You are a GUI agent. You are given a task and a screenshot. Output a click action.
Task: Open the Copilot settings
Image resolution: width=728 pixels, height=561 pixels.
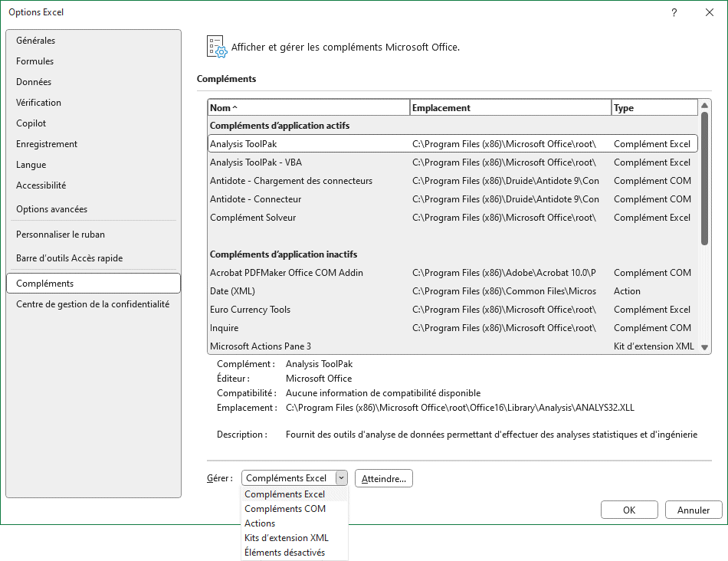click(93, 123)
